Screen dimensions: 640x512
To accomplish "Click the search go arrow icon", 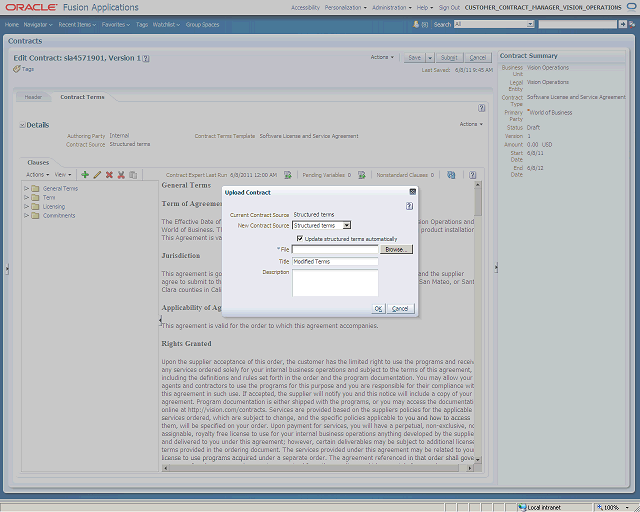I will [x=622, y=24].
